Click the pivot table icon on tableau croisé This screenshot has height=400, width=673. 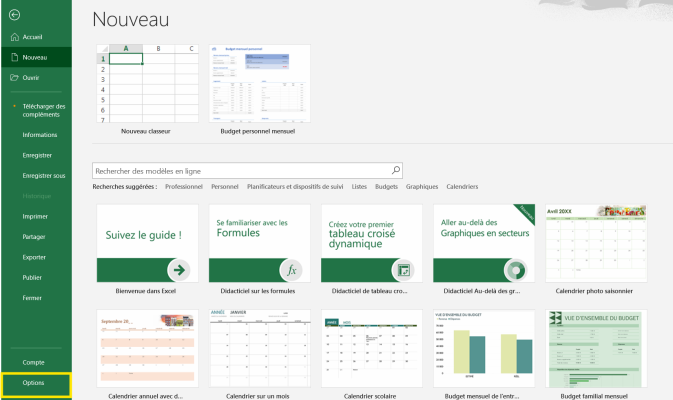403,270
